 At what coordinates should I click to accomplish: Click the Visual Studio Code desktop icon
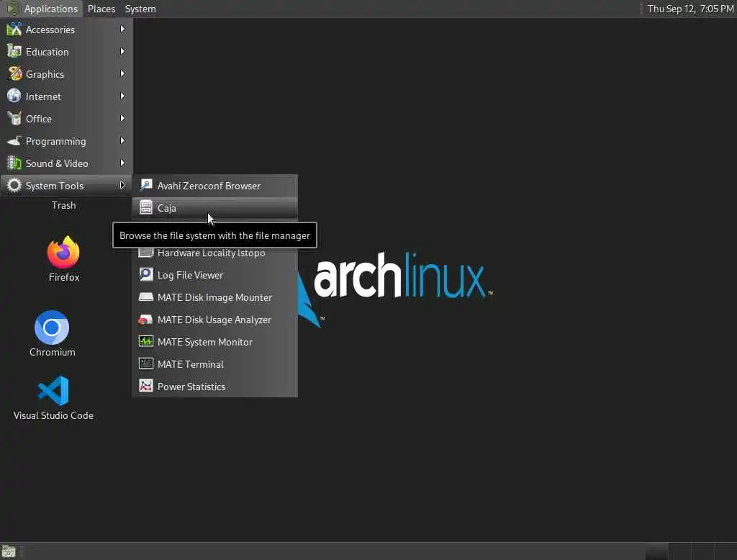pos(53,390)
